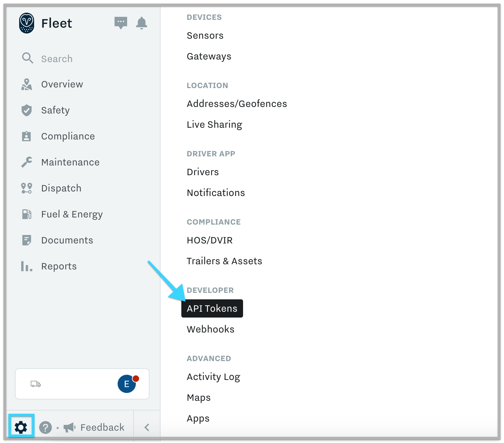Screen dimensions: 504x443
Task: Collapse the sidebar with the chevron arrow
Action: click(147, 427)
